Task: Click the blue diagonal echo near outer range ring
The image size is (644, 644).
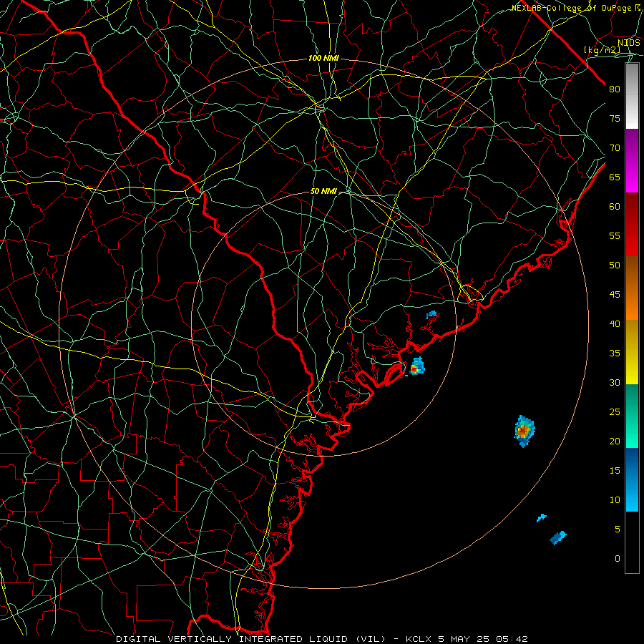Action: tap(558, 537)
